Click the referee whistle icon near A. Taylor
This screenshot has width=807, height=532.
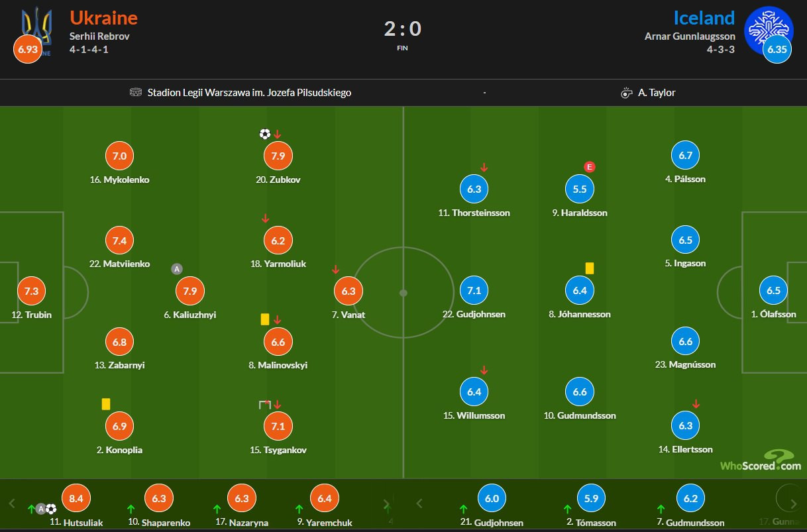pos(626,93)
